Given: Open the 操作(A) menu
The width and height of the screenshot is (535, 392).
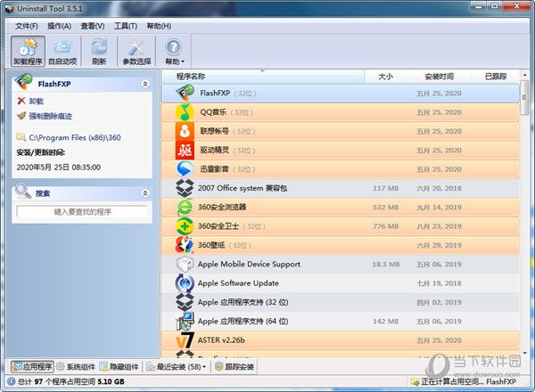Looking at the screenshot, I should [59, 26].
